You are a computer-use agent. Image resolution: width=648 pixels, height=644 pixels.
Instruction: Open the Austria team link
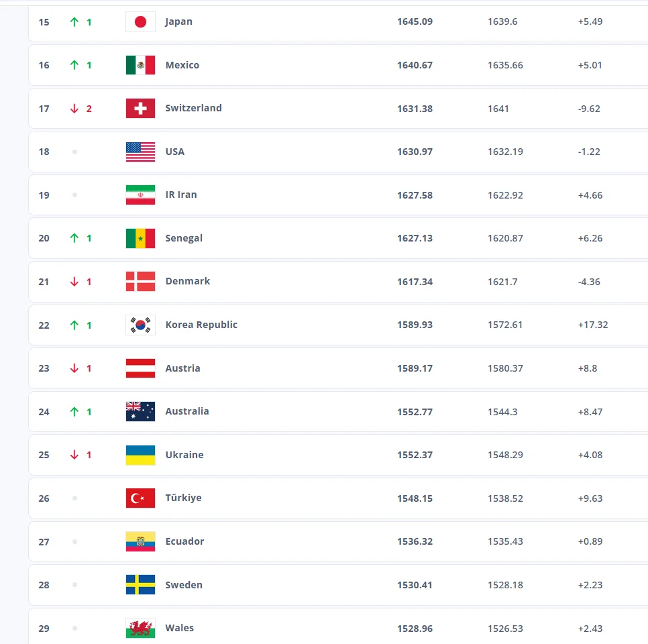[x=182, y=368]
